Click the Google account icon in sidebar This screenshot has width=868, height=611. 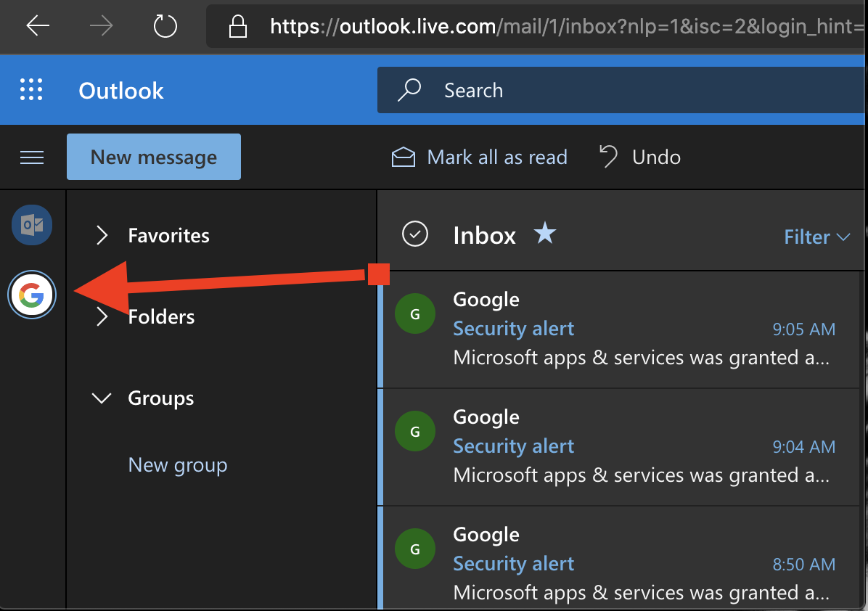[31, 295]
